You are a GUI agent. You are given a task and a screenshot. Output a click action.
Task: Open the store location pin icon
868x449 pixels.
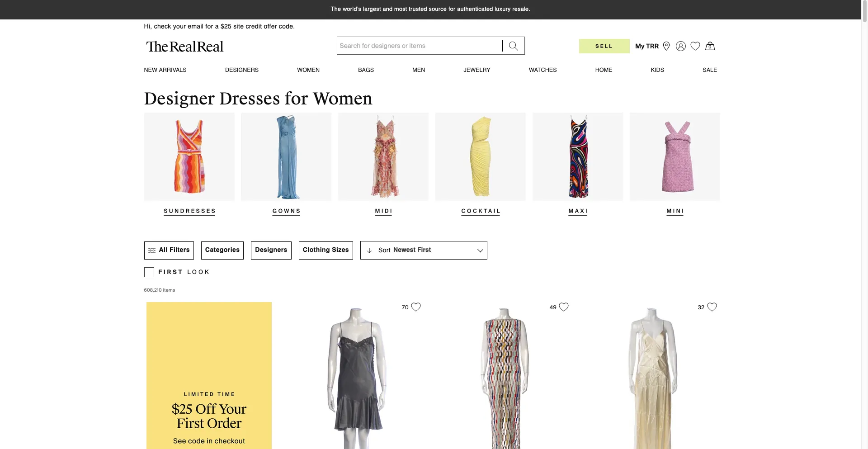pyautogui.click(x=666, y=46)
